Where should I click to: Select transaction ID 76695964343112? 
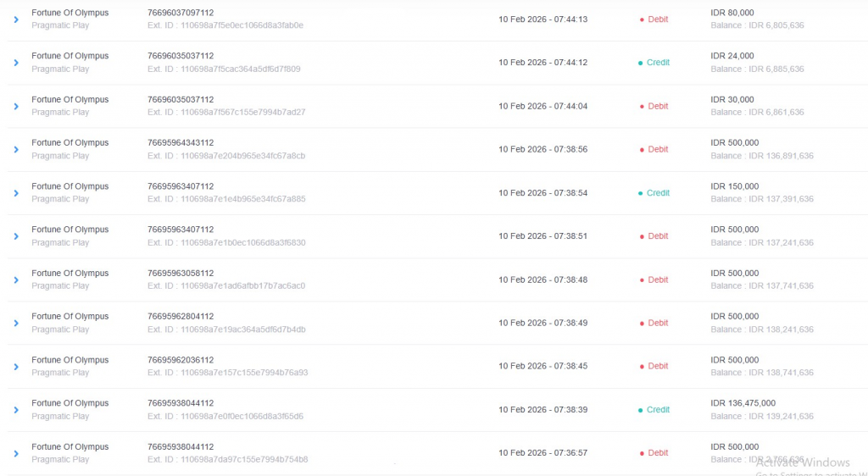pyautogui.click(x=181, y=143)
